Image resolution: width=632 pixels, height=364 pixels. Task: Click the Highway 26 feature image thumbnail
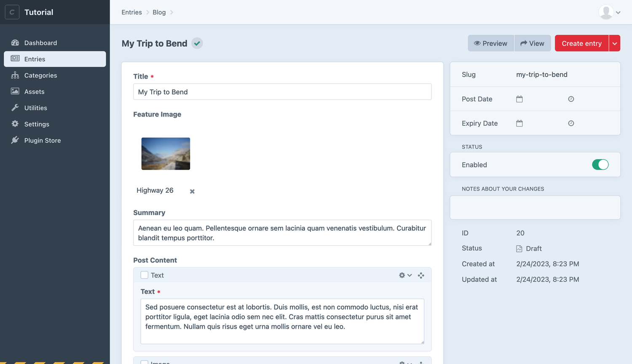[x=166, y=154]
